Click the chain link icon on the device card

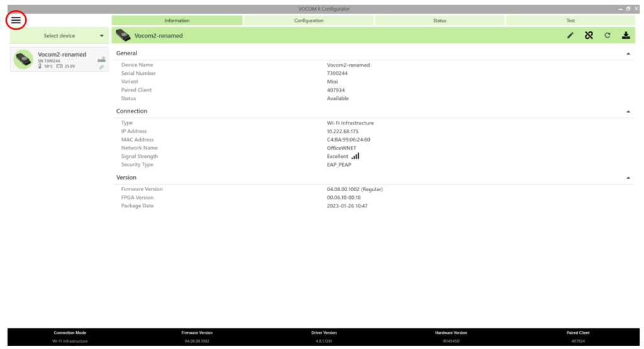101,67
